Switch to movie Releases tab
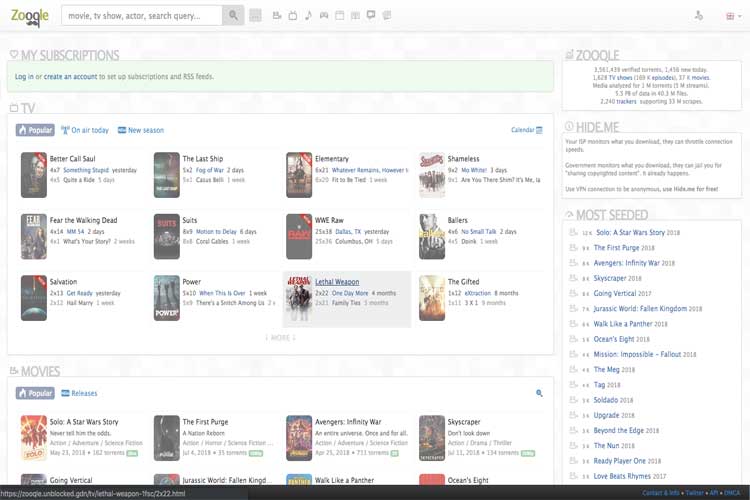The width and height of the screenshot is (750, 500). (x=79, y=393)
